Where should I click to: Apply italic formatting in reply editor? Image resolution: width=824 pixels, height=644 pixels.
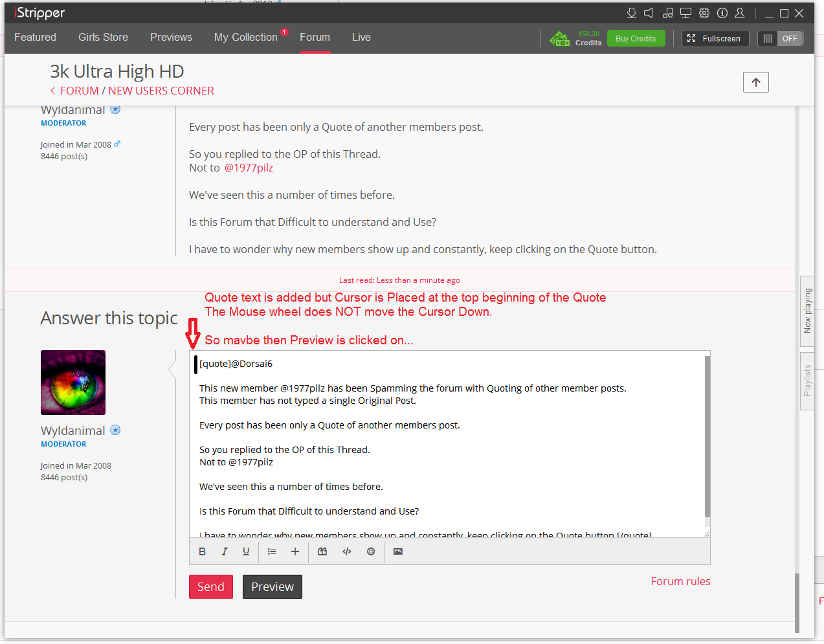click(224, 551)
